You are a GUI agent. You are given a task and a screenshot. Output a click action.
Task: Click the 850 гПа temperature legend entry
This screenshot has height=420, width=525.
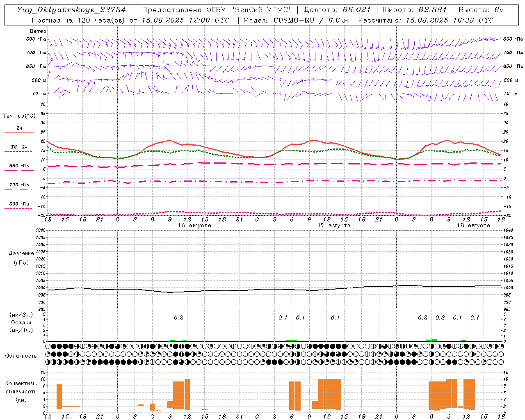[19, 166]
